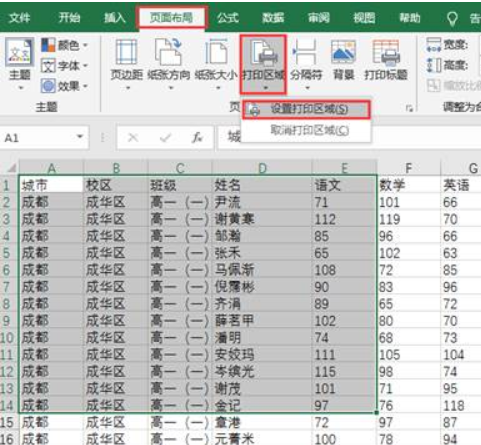Select header cell 姓名
The width and height of the screenshot is (481, 445).
point(262,185)
